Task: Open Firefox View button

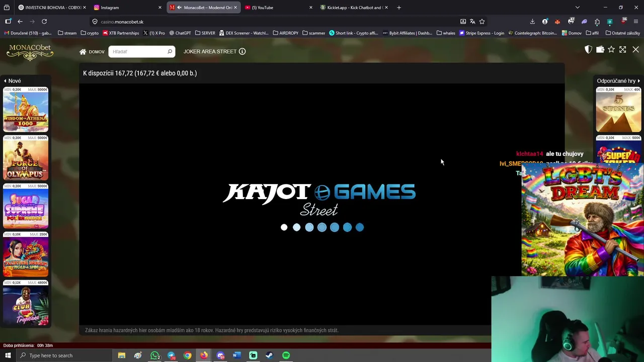Action: tap(7, 8)
